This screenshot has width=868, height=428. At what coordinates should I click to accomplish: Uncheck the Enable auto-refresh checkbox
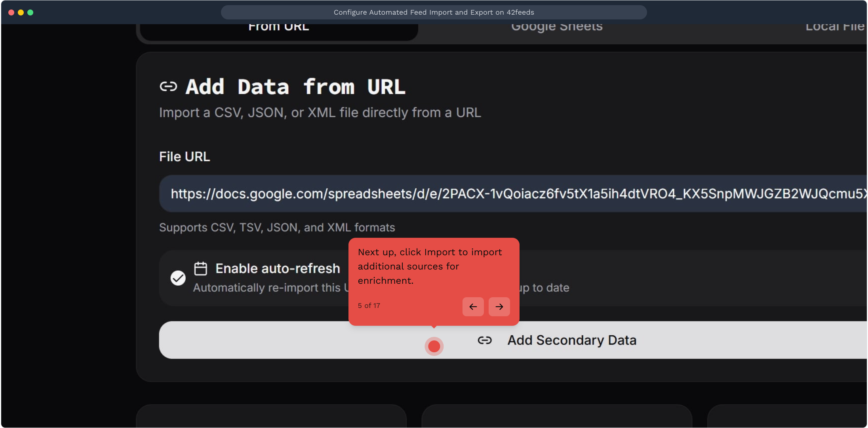(178, 278)
